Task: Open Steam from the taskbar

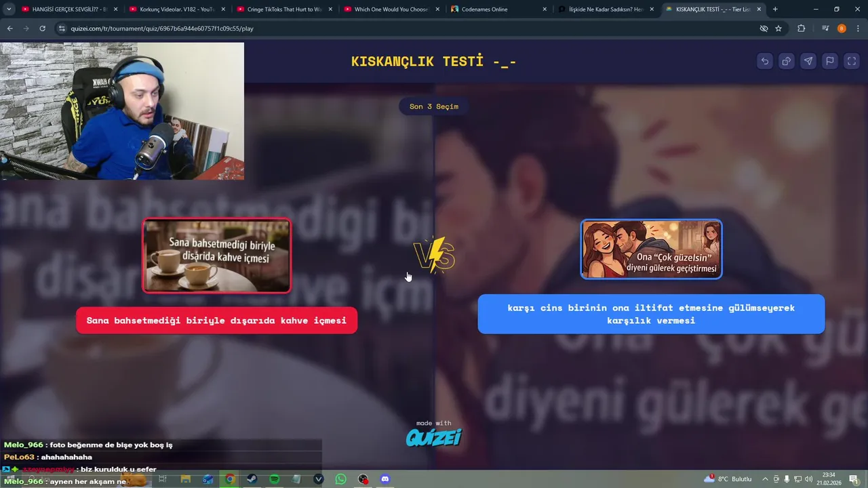Action: 252,479
